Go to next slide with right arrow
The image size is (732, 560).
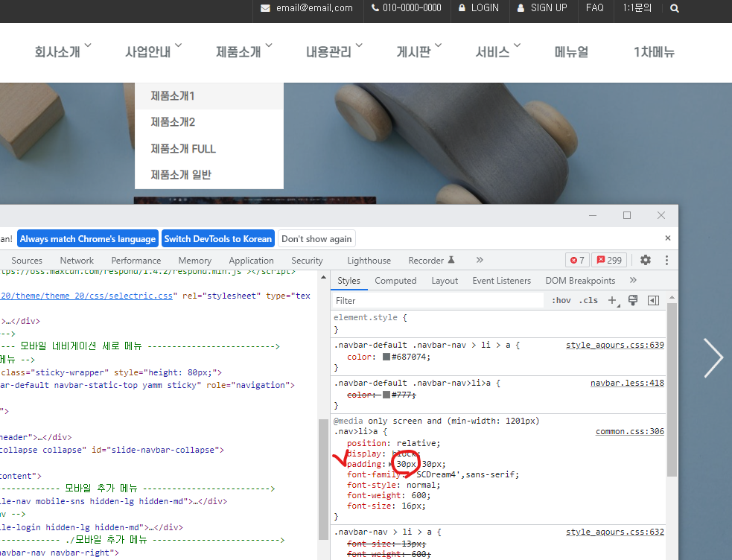(x=713, y=358)
